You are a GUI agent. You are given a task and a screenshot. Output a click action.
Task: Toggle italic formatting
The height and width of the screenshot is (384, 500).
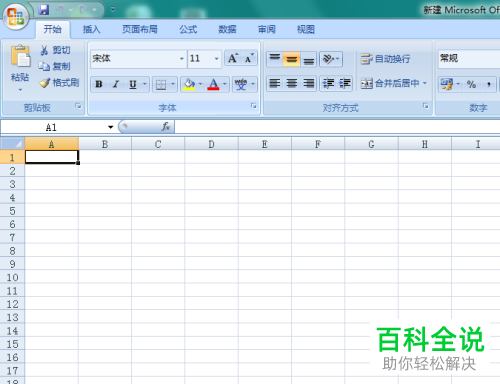(116, 84)
